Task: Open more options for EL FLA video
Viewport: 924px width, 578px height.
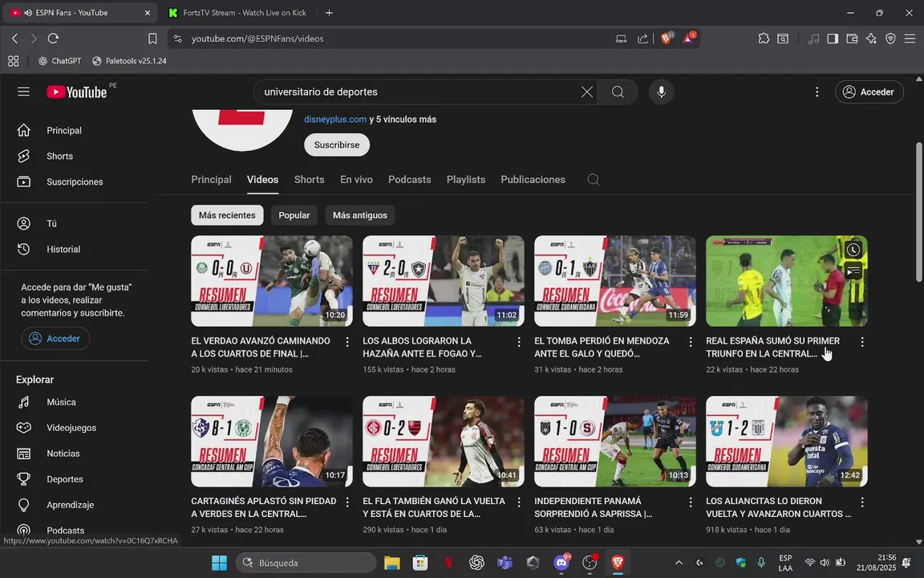Action: pos(519,502)
